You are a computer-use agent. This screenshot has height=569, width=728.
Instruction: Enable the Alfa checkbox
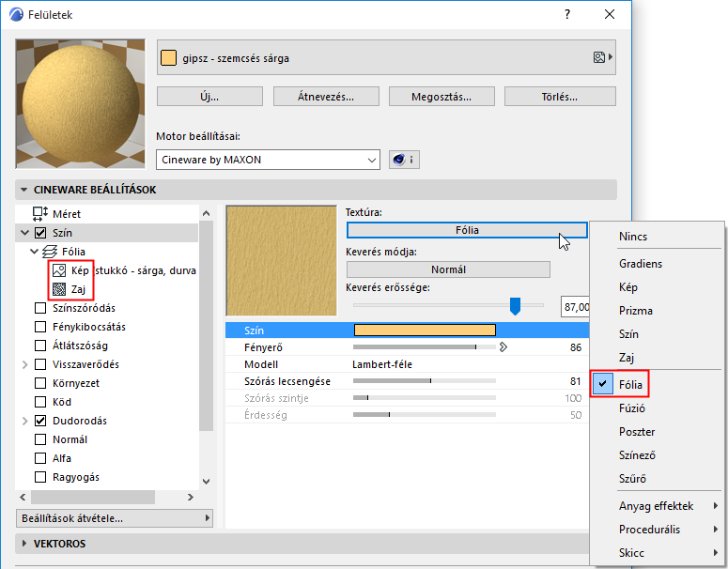pyautogui.click(x=40, y=458)
